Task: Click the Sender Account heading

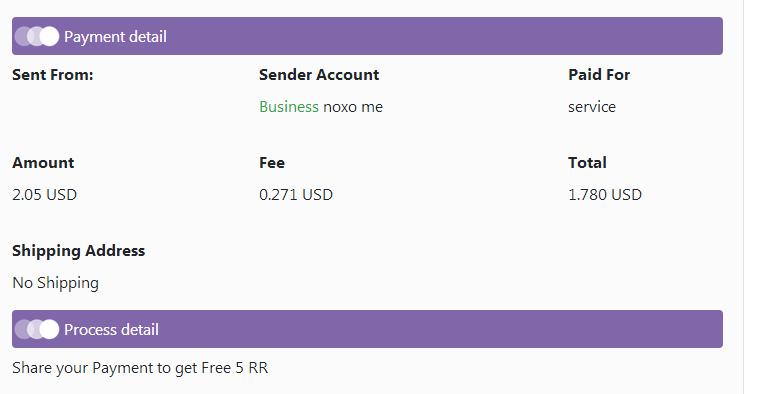Action: (319, 75)
